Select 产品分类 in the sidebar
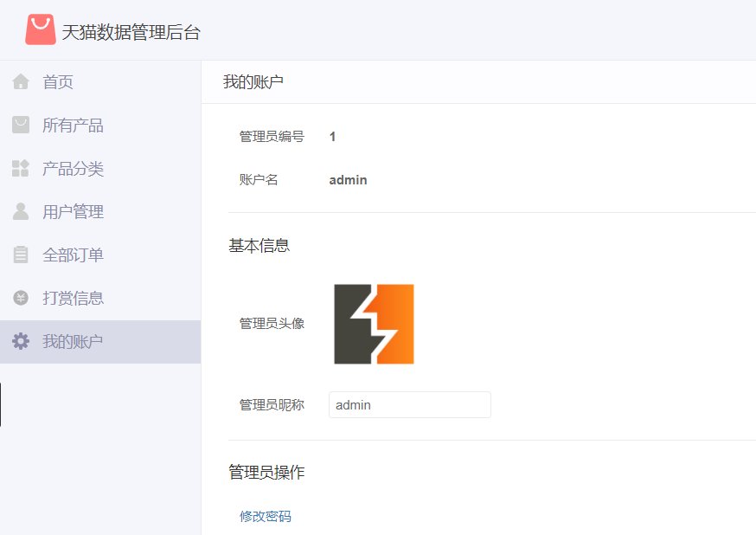The width and height of the screenshot is (756, 535). [100, 168]
